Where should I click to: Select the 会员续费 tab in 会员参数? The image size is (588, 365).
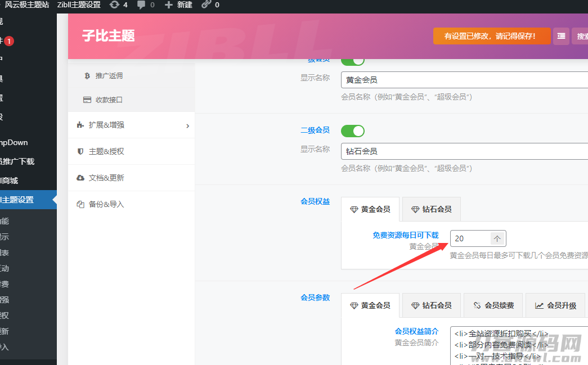click(493, 305)
